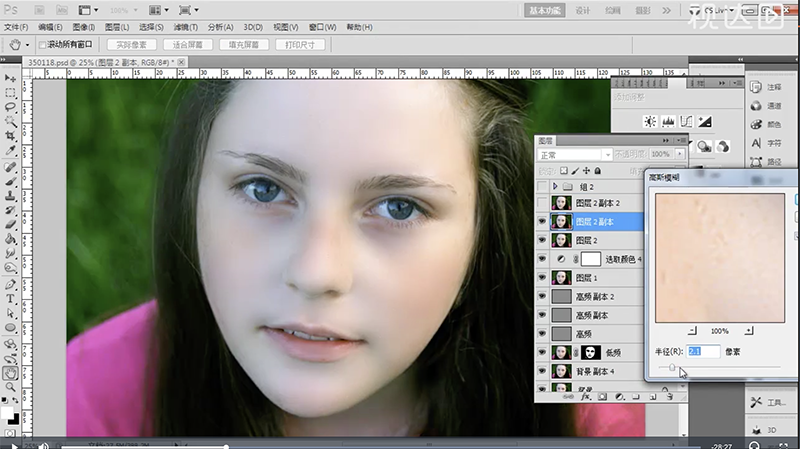Screen dimensions: 800x449
Task: Delete layer using the trash icon
Action: coord(670,396)
